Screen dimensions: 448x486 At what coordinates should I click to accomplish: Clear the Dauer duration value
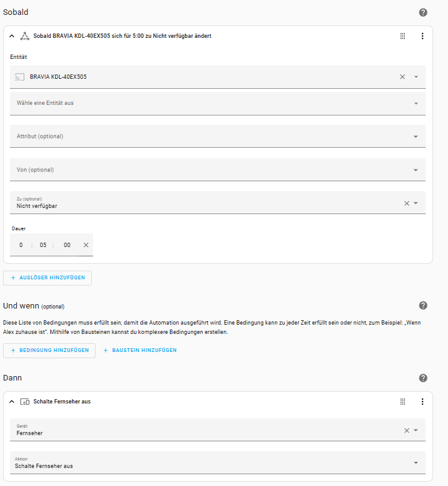coord(86,245)
